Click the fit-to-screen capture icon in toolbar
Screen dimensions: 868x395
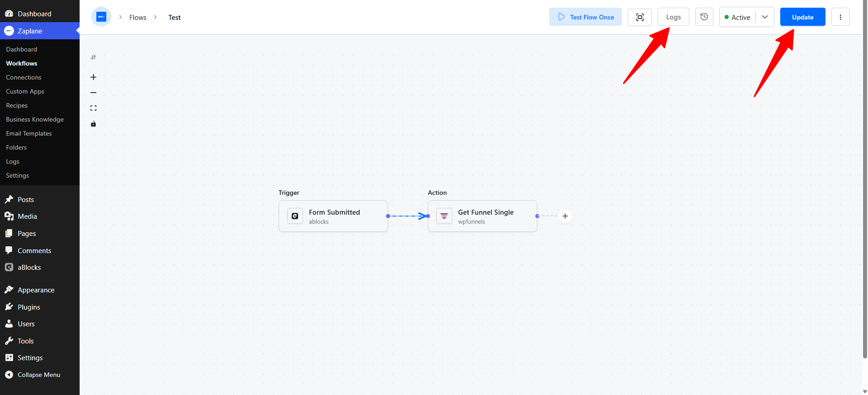pos(640,17)
